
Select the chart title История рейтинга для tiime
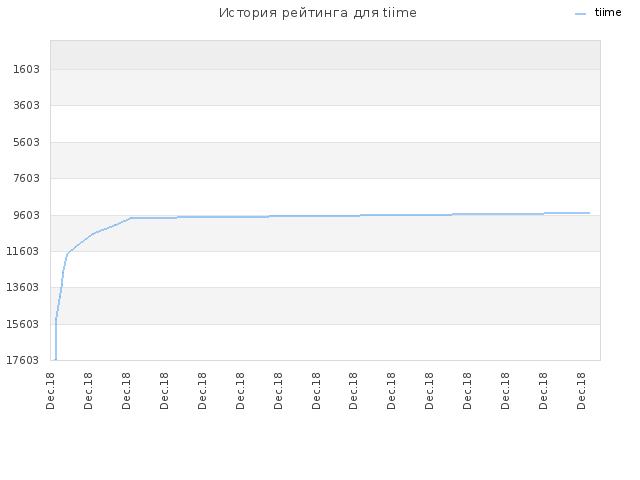tap(318, 13)
